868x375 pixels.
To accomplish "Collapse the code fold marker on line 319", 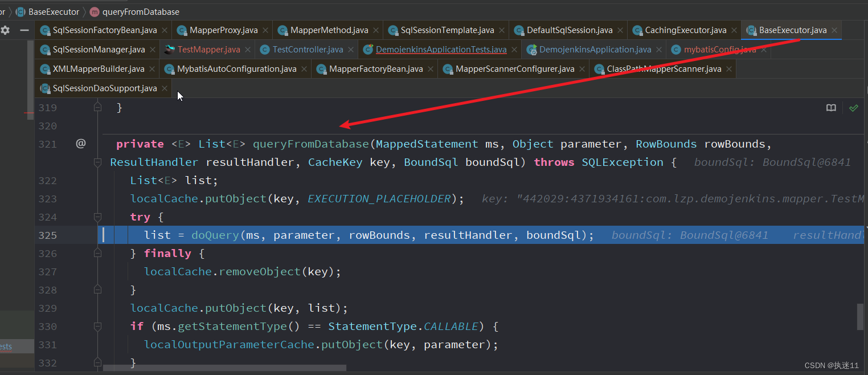I will [97, 107].
